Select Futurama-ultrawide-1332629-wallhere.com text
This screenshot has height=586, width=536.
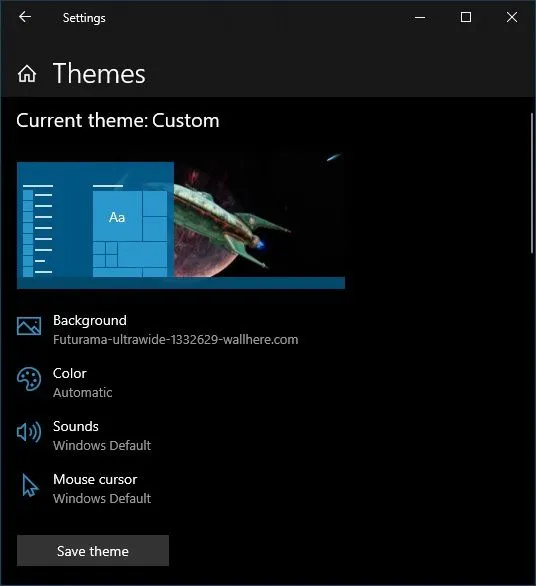click(x=176, y=340)
